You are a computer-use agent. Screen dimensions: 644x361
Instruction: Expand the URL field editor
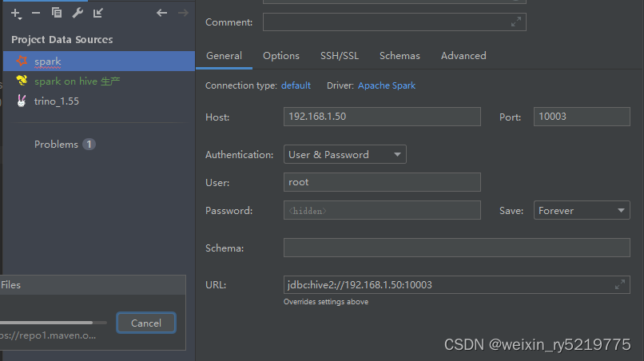pyautogui.click(x=620, y=284)
